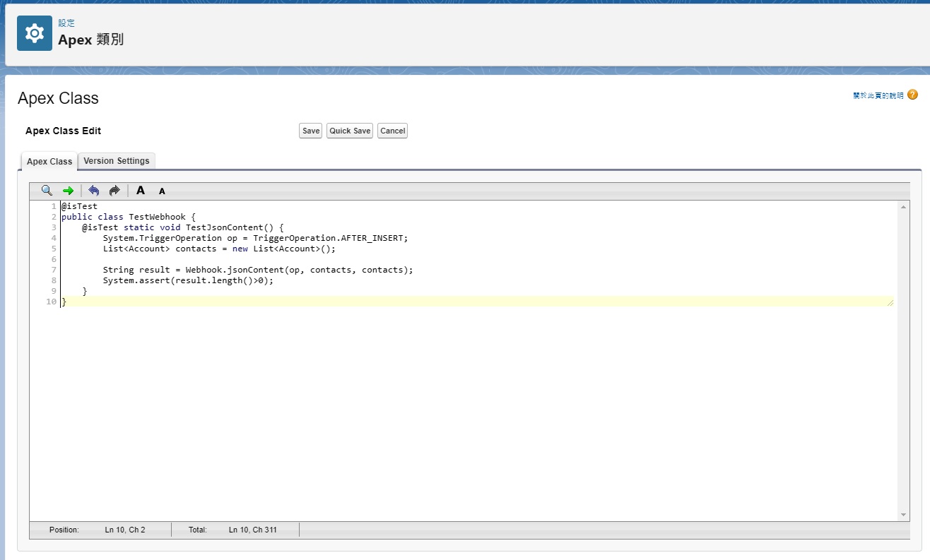Select the Apex Class tab
930x560 pixels.
49,162
